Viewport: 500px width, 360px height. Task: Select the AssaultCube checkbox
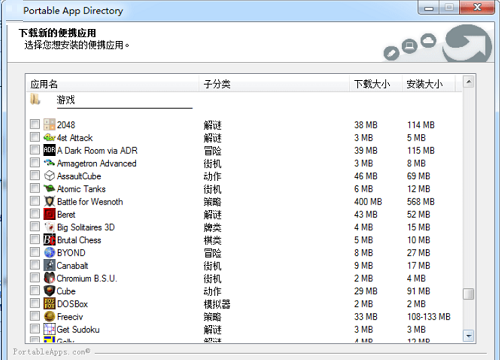point(35,175)
